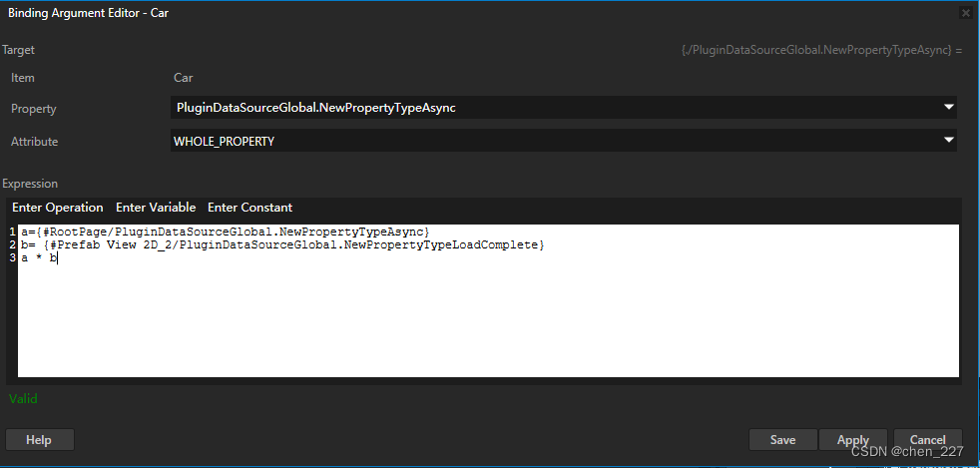
Task: Click the Valid status text
Action: 23,398
